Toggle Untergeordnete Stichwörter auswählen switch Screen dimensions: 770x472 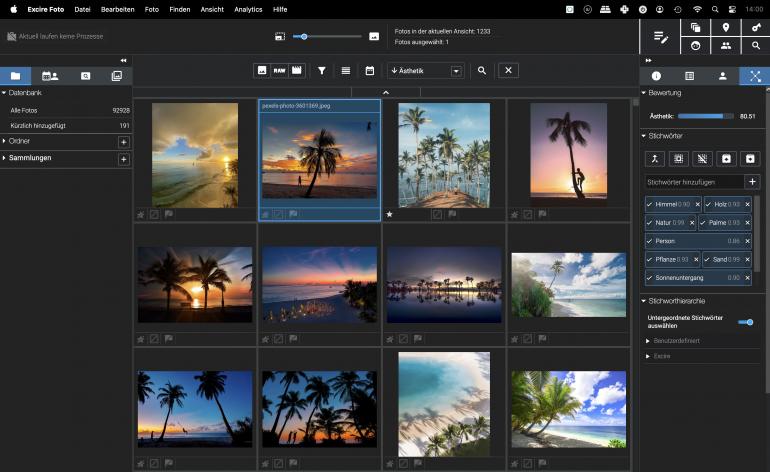(x=746, y=322)
